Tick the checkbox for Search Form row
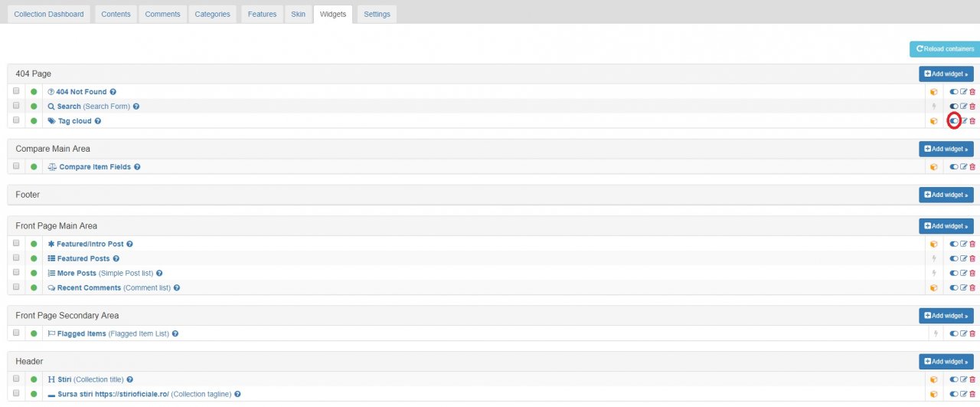Screen dimensions: 980x407 coord(16,106)
